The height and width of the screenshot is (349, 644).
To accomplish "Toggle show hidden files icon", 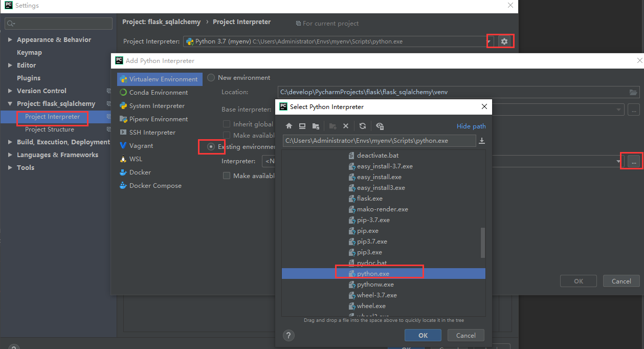I will [380, 126].
